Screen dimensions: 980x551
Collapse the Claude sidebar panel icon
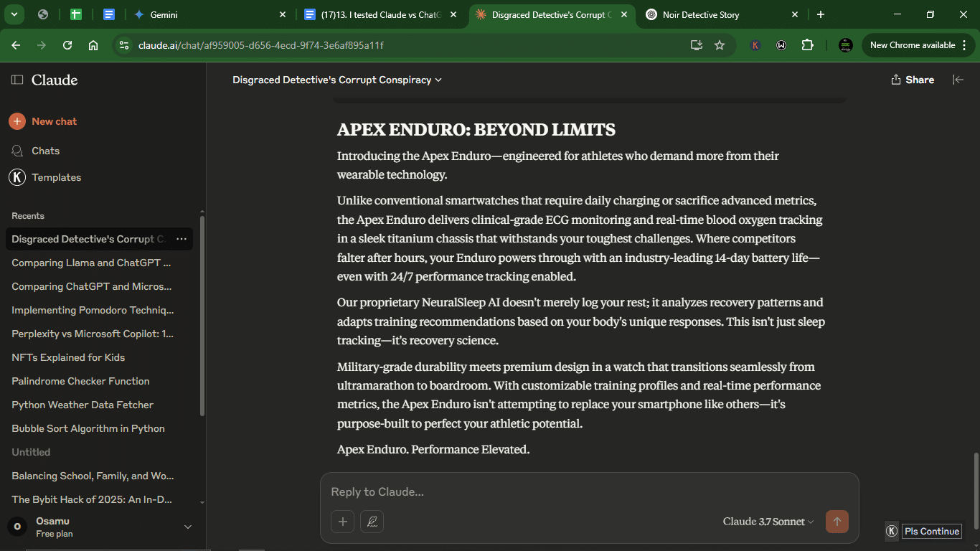[17, 80]
